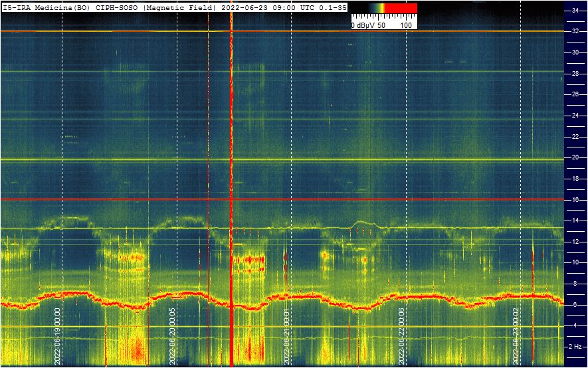Click the 16 frequency axis tick label
This screenshot has height=368, width=588.
click(576, 199)
